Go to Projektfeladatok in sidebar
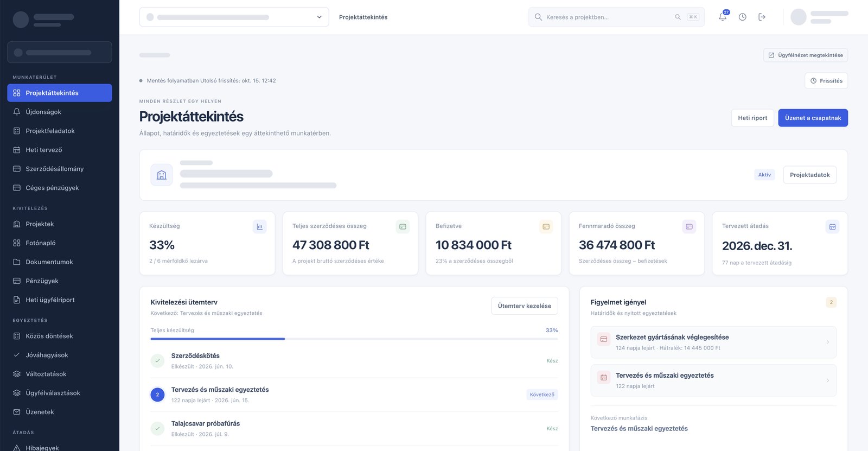 (x=60, y=131)
